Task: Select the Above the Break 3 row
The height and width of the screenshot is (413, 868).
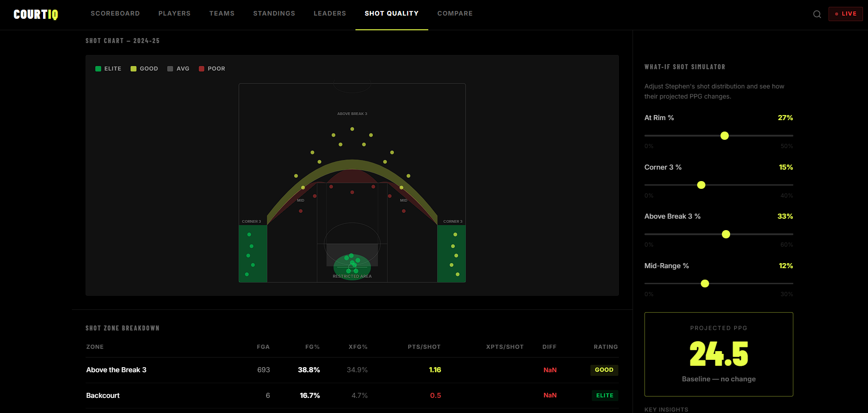Action: coord(352,370)
